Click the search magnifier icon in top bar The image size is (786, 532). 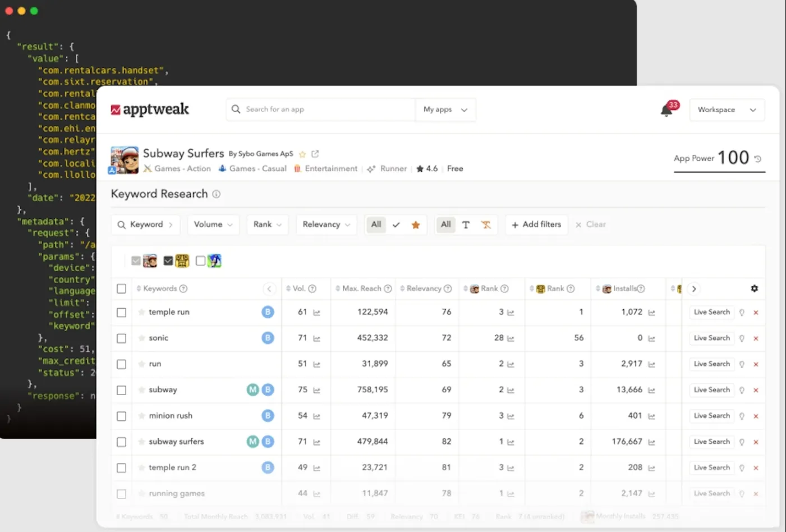pos(236,109)
